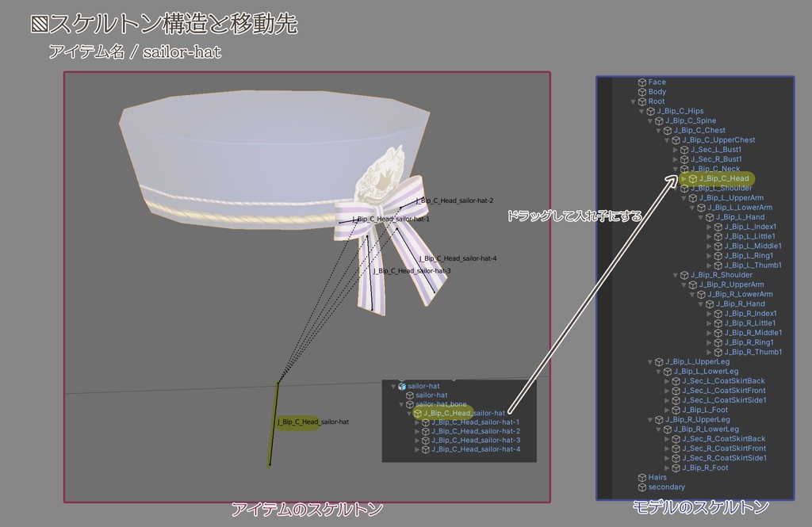The image size is (812, 527).
Task: Click the cube icon next to Root
Action: click(642, 102)
